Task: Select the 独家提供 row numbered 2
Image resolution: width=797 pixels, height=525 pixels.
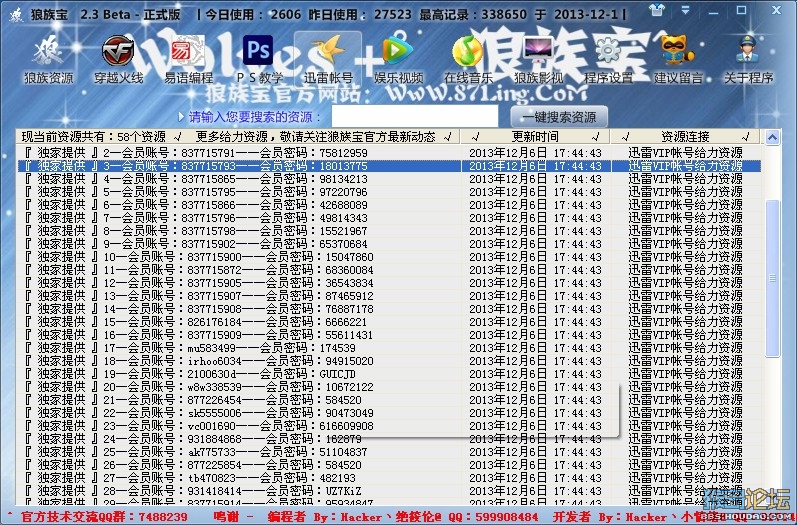Action: point(389,152)
